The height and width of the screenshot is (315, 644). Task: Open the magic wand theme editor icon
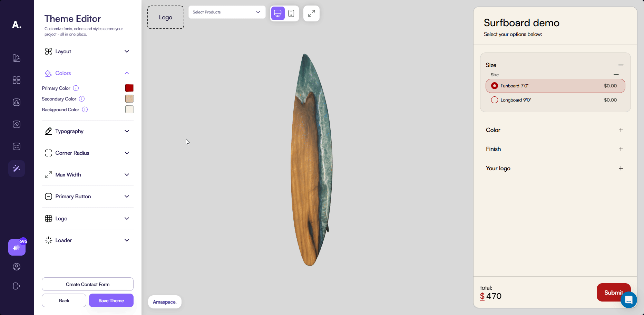pyautogui.click(x=17, y=169)
